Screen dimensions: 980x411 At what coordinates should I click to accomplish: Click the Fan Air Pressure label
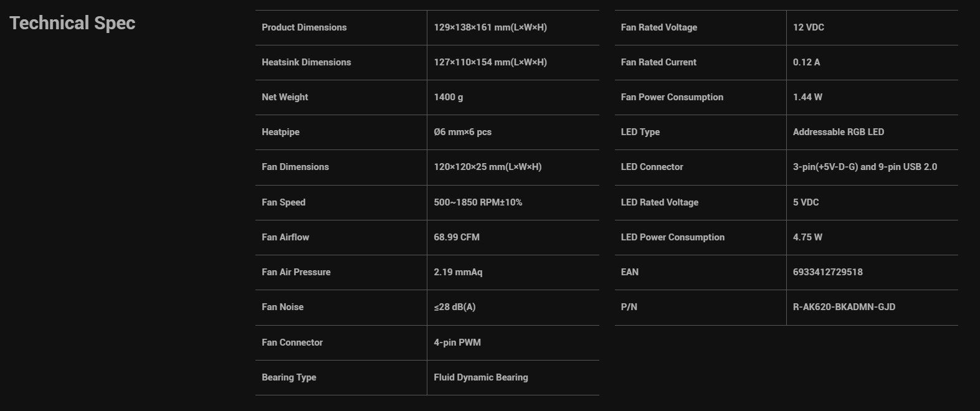coord(296,272)
